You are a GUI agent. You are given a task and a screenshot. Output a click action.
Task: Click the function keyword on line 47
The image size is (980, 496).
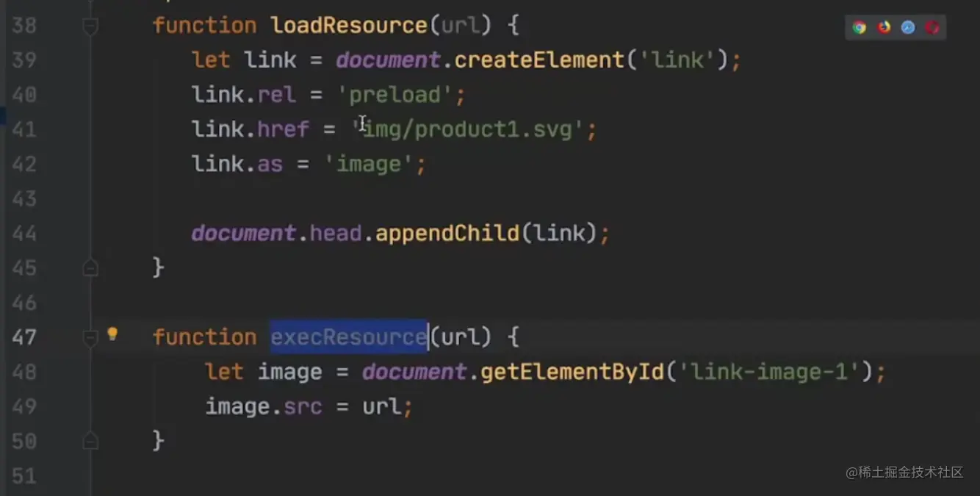pos(205,337)
